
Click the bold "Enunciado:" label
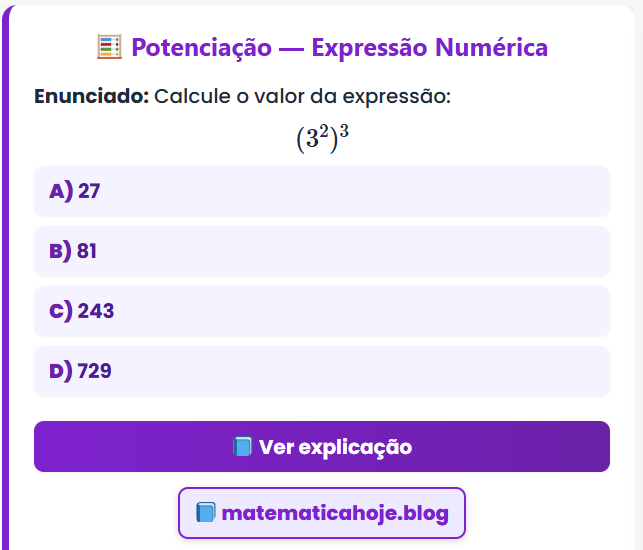91,97
